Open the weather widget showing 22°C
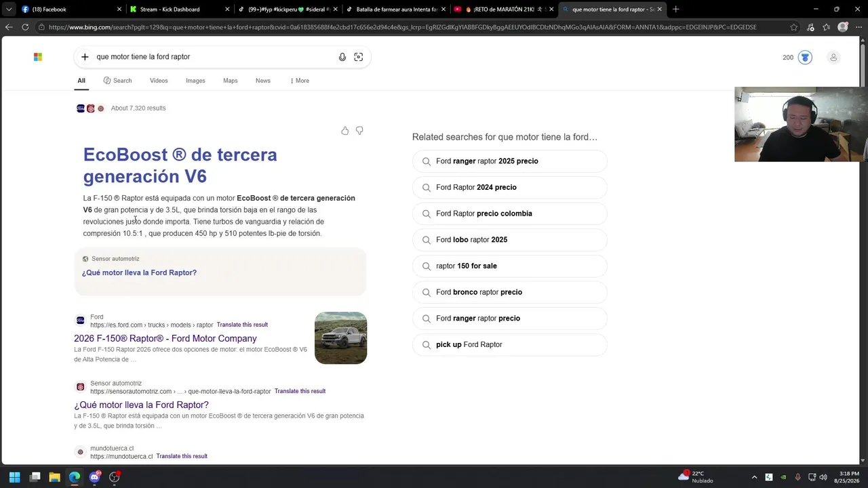Image resolution: width=868 pixels, height=488 pixels. pyautogui.click(x=696, y=477)
